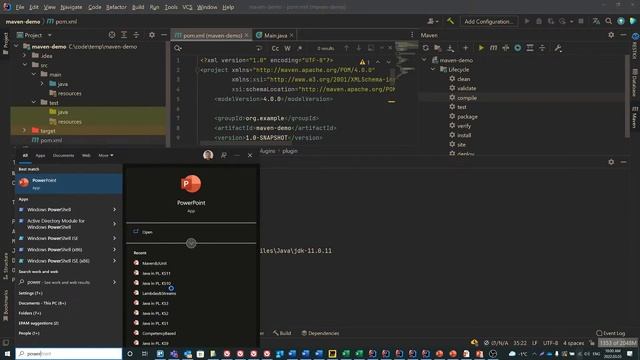Screen dimensions: 640x360
Task: Click Expand All in Project panel
Action: tap(124, 35)
